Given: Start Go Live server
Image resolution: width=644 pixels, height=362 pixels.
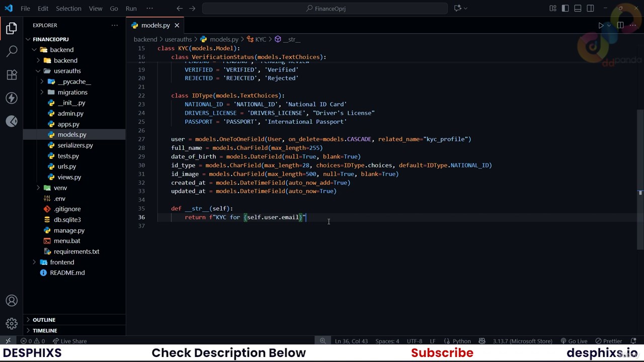Looking at the screenshot, I should [574, 341].
